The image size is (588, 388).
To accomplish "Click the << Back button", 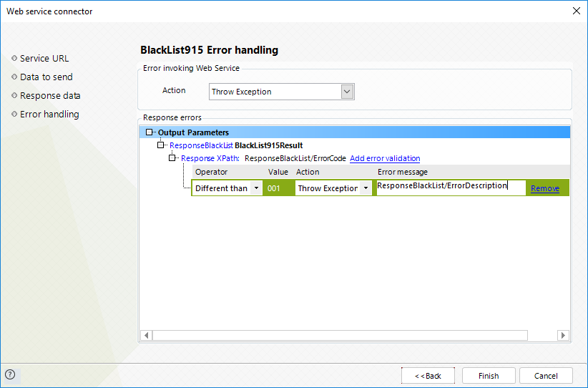I will (428, 376).
